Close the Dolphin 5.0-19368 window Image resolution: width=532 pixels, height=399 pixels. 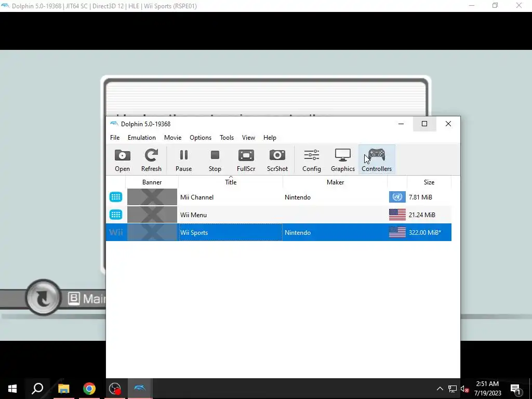click(x=448, y=124)
